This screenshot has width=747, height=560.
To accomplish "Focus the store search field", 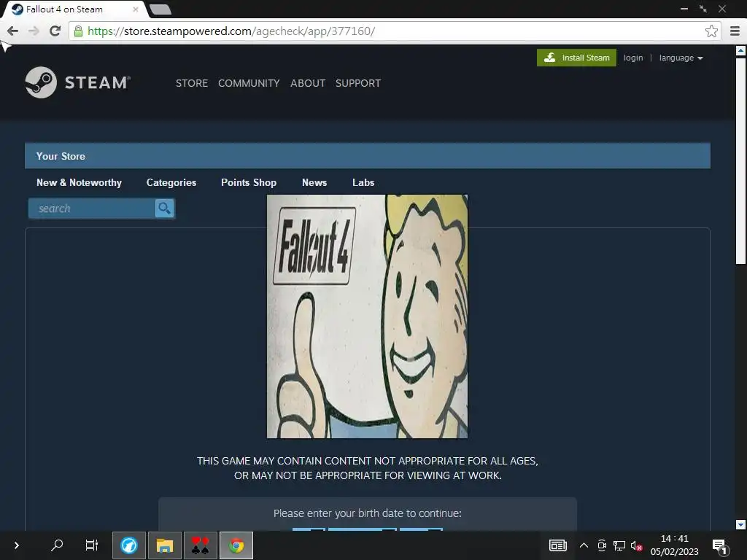I will tap(91, 208).
